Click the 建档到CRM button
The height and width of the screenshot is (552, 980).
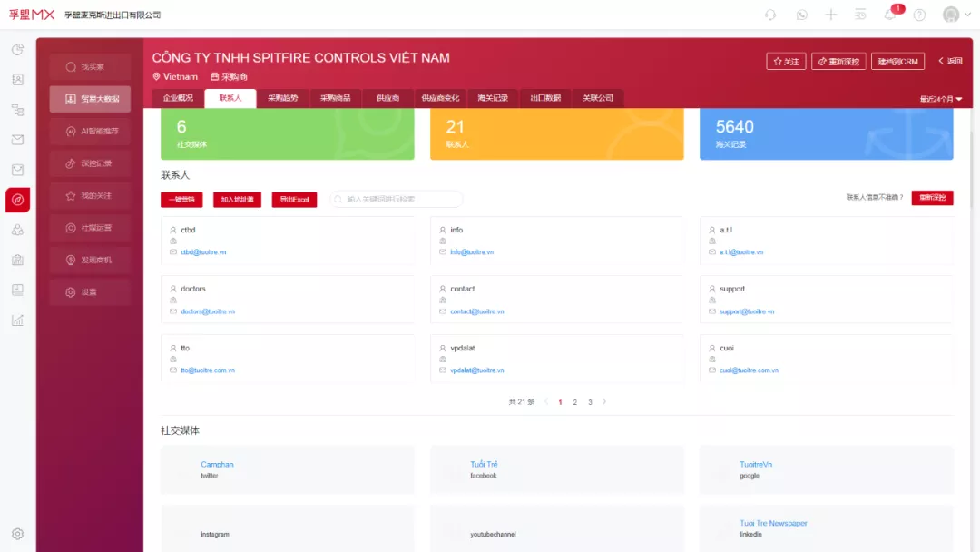(x=897, y=62)
